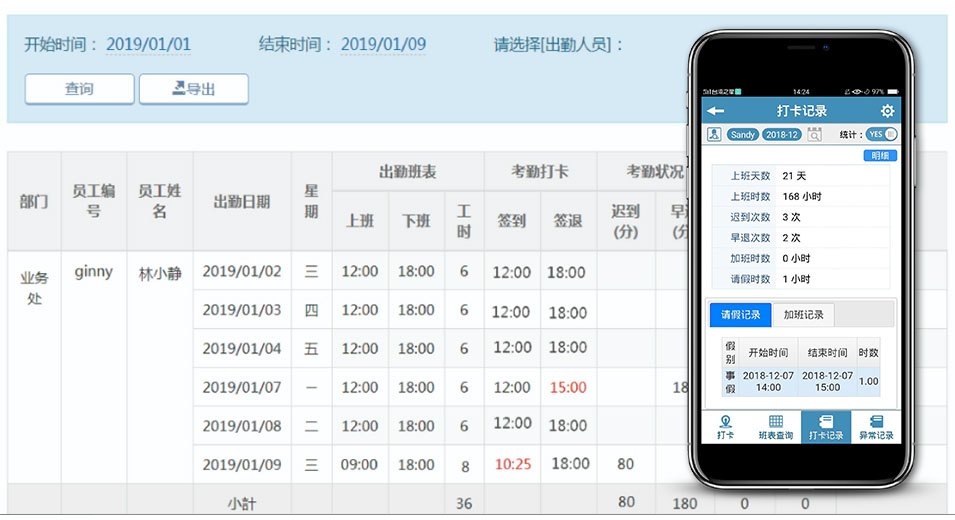Tap the employee profile icon beside Sandy
Viewport: 955px width, 520px height.
(714, 134)
